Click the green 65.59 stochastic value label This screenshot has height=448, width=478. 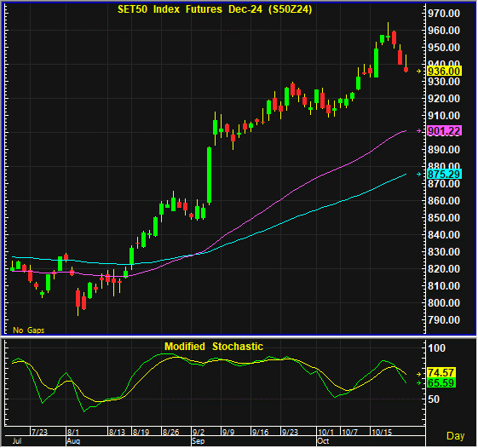tap(441, 382)
